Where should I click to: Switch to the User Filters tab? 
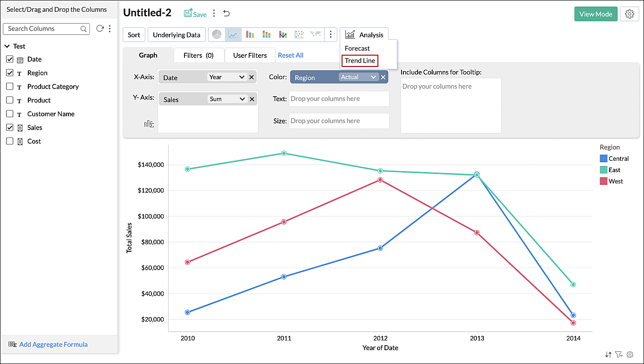pyautogui.click(x=250, y=56)
